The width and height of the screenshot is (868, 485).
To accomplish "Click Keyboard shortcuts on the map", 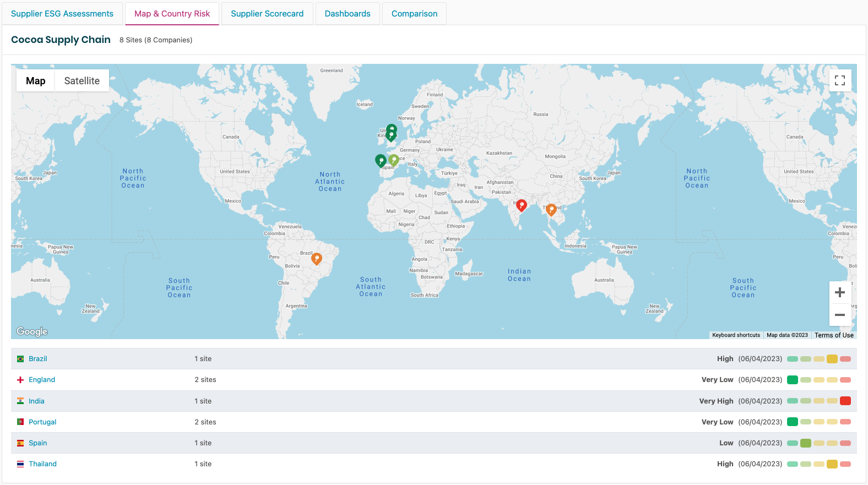I will pyautogui.click(x=736, y=335).
